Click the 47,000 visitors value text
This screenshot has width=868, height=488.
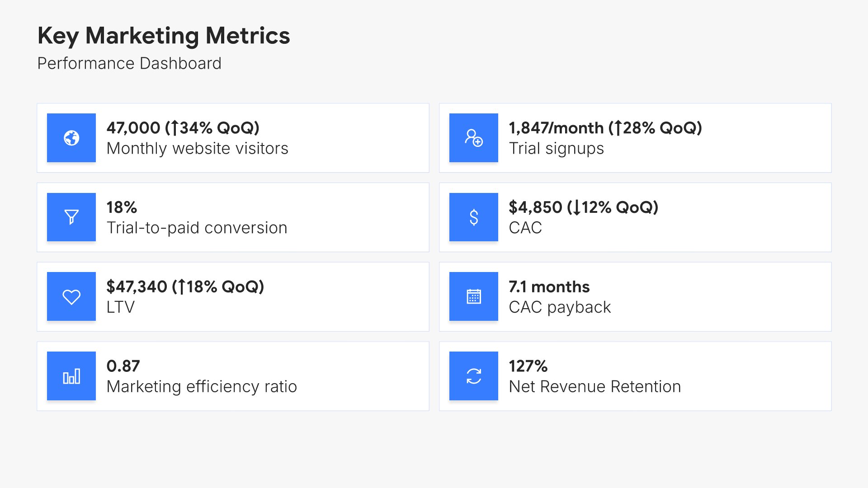pyautogui.click(x=183, y=128)
